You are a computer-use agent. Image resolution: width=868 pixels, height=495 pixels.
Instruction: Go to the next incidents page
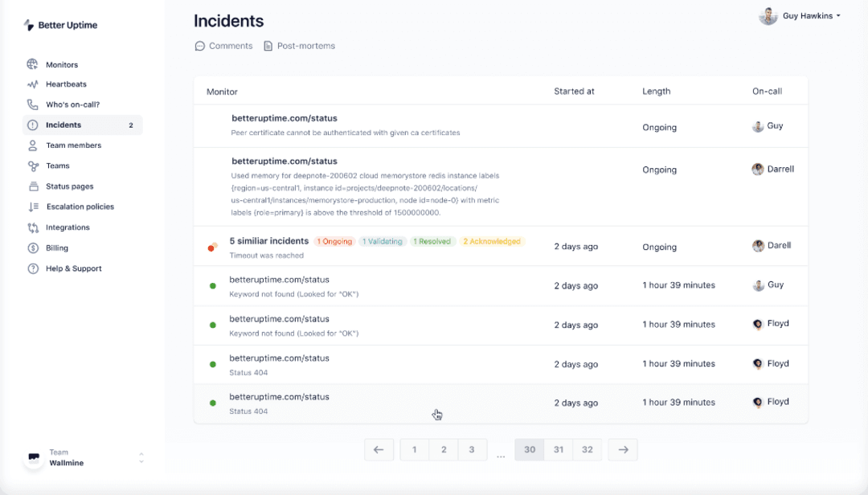click(x=623, y=449)
